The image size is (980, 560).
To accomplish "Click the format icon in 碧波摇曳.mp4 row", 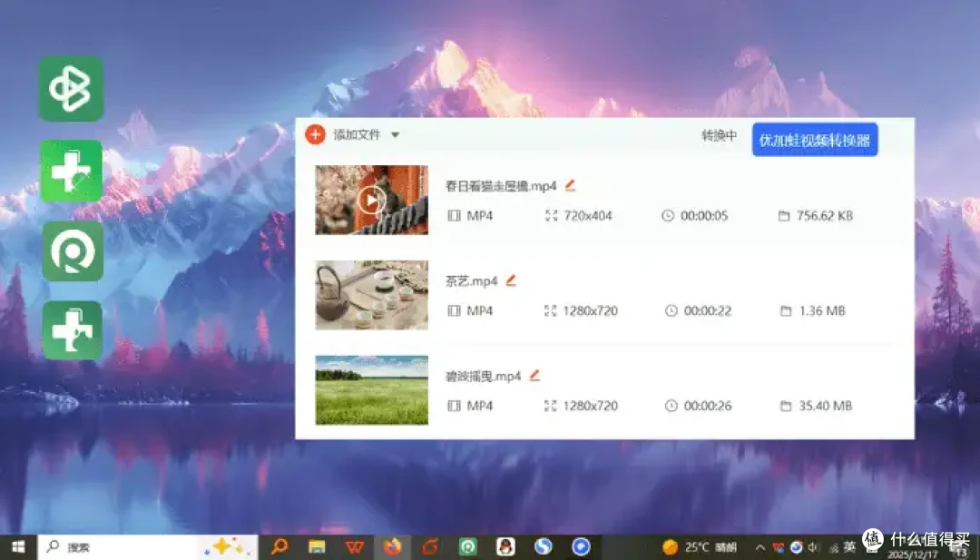I will click(454, 406).
